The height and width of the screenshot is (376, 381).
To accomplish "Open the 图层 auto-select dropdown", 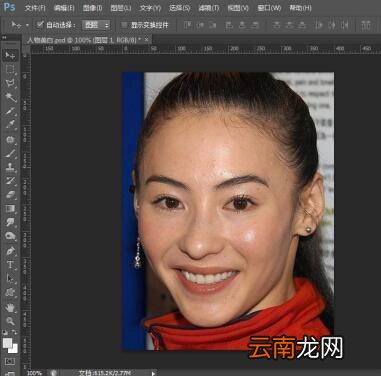I will [96, 25].
